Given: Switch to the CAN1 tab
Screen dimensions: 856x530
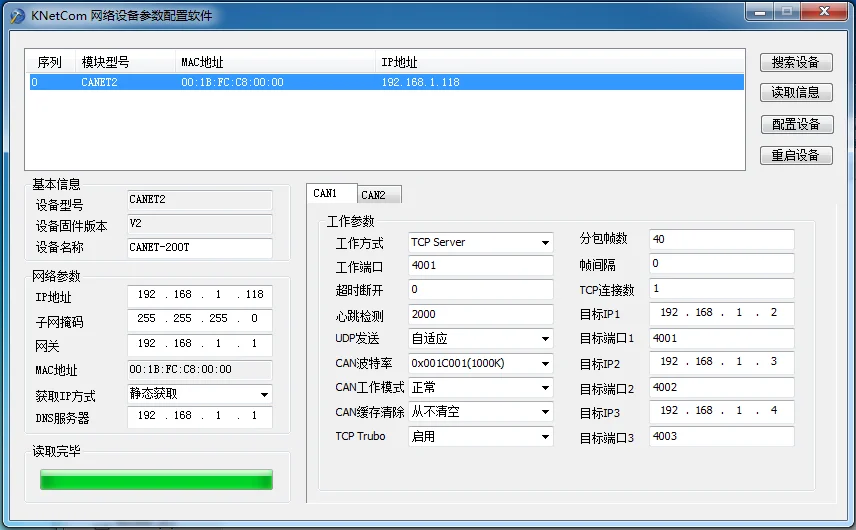Looking at the screenshot, I should 331,193.
